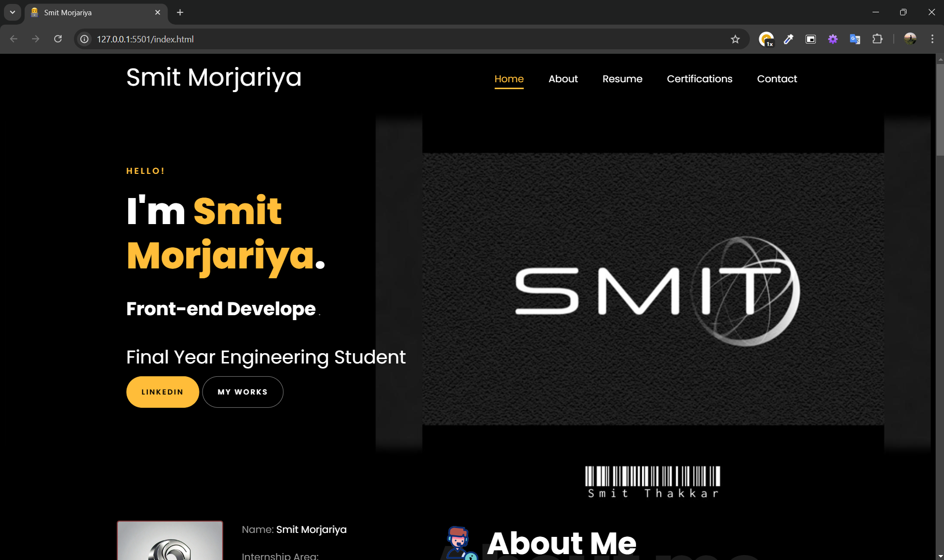Click the LINKEDIN button
Viewport: 944px width, 560px height.
click(162, 392)
